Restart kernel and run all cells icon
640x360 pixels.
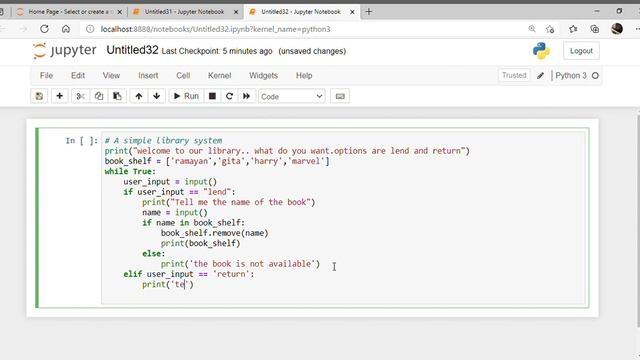(247, 96)
